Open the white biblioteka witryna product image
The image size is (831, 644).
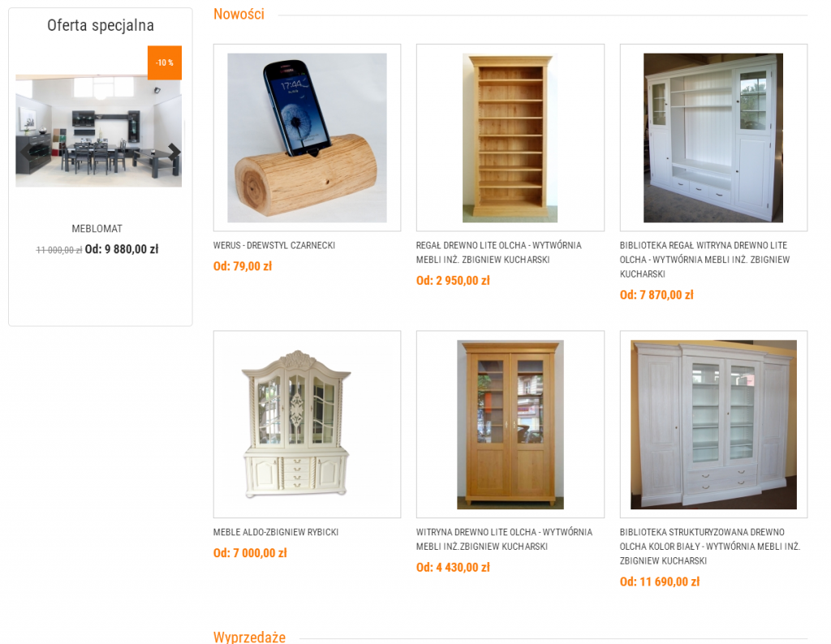tap(713, 138)
